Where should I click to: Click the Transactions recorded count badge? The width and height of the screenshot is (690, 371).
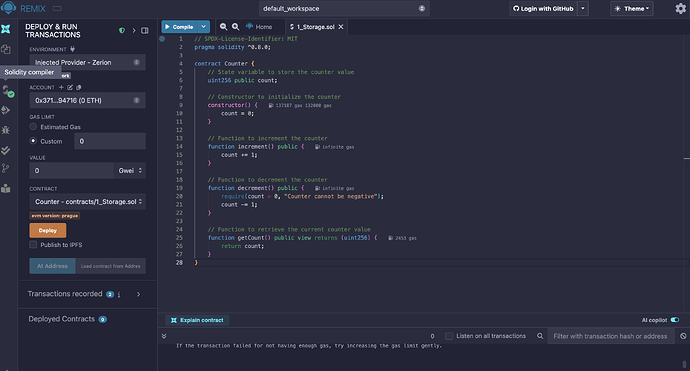(x=110, y=294)
